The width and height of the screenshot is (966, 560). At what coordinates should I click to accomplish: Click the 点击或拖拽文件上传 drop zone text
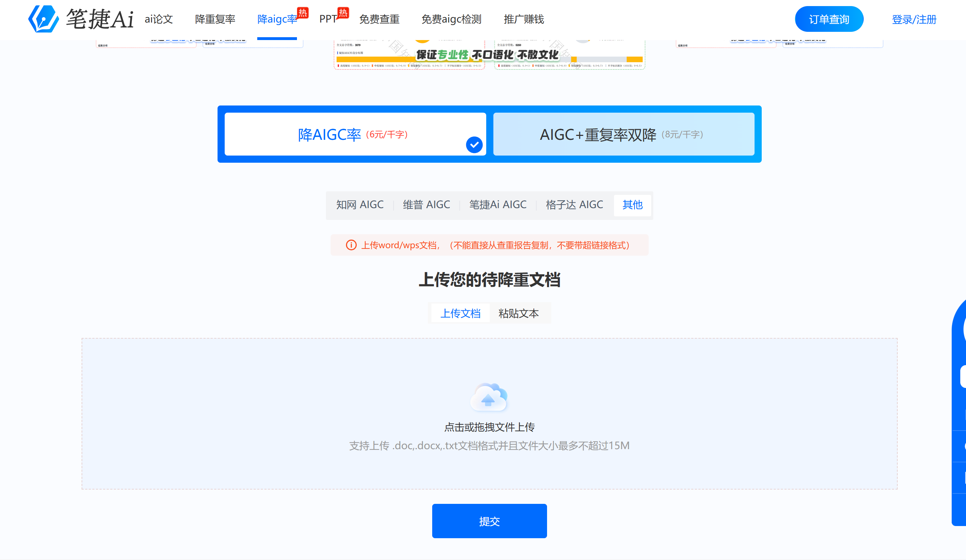pyautogui.click(x=489, y=427)
